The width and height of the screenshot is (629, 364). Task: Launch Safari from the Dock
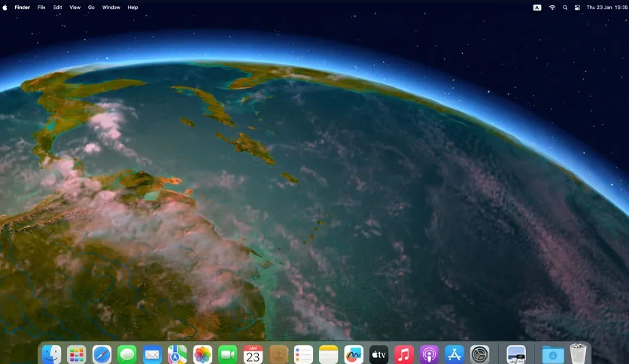[102, 355]
